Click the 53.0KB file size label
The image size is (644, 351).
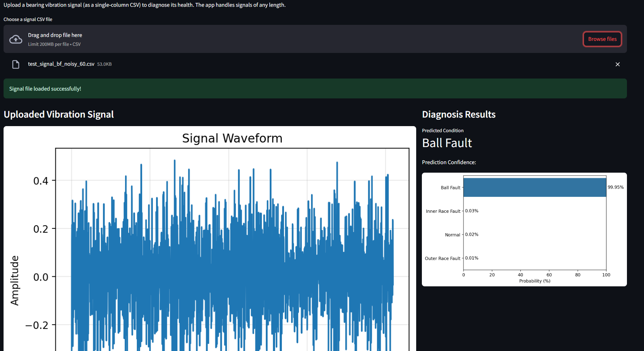pyautogui.click(x=104, y=64)
